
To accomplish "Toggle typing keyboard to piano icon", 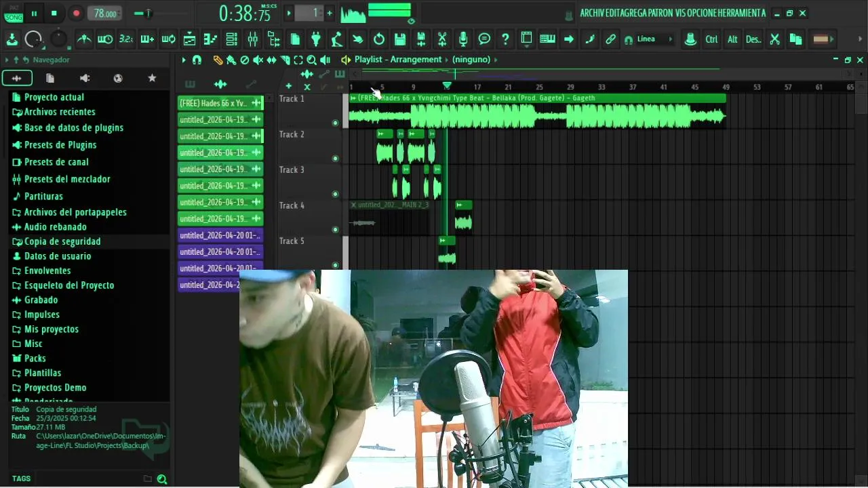I will point(547,39).
